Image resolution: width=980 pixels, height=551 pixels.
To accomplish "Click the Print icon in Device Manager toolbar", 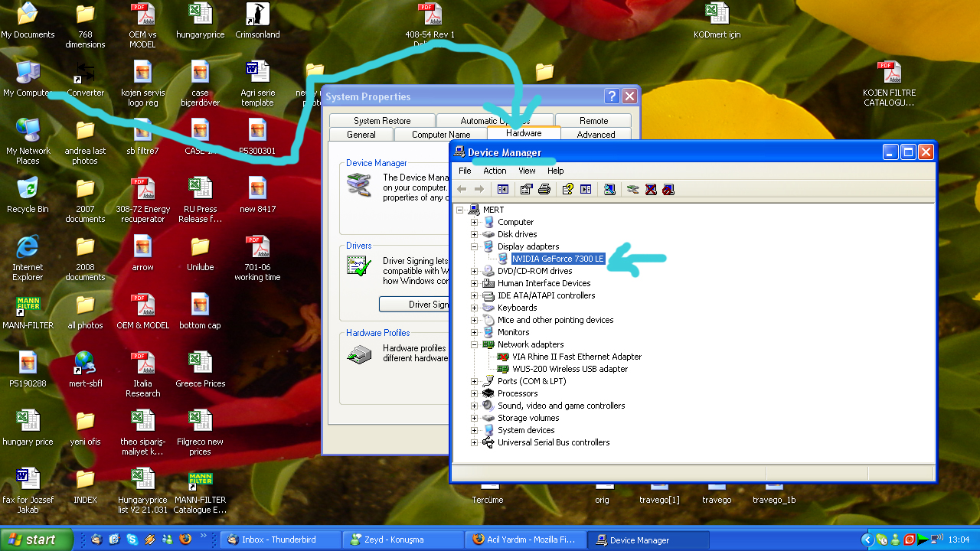I will (544, 189).
